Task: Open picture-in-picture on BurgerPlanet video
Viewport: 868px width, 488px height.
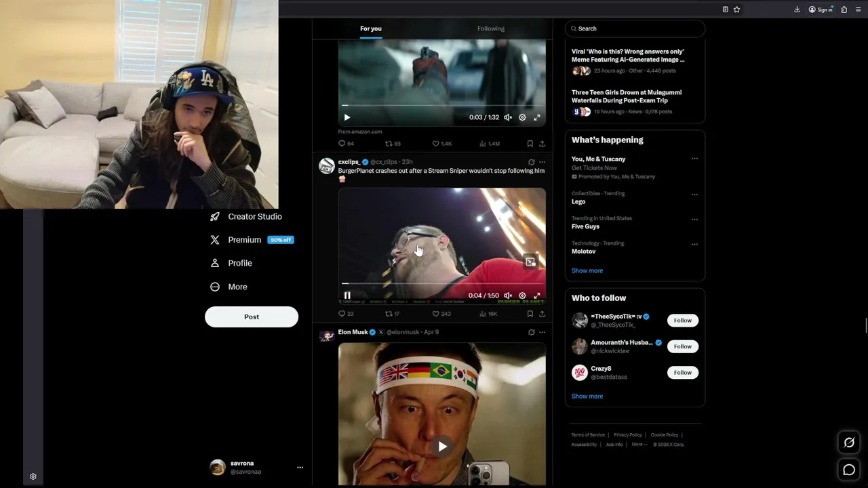Action: pos(530,262)
